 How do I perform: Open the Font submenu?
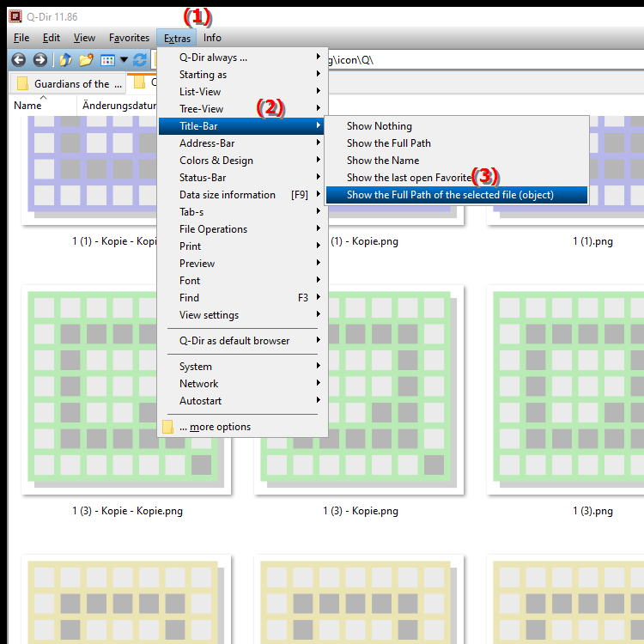[243, 281]
